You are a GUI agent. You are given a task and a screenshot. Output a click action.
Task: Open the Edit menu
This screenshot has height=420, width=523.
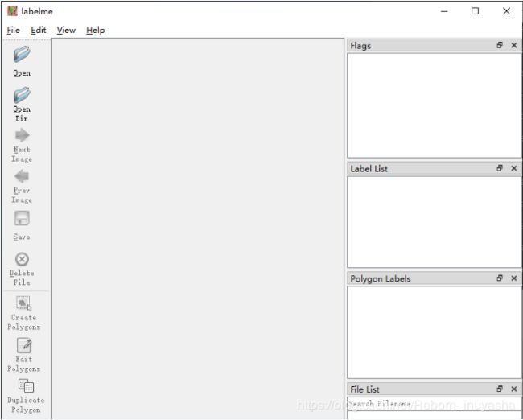tap(39, 30)
